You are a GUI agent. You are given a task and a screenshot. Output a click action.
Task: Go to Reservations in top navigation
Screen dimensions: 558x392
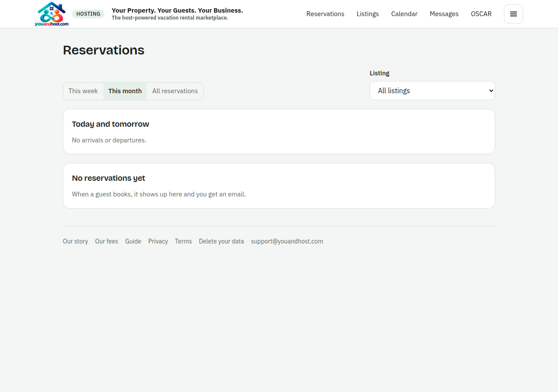point(325,14)
